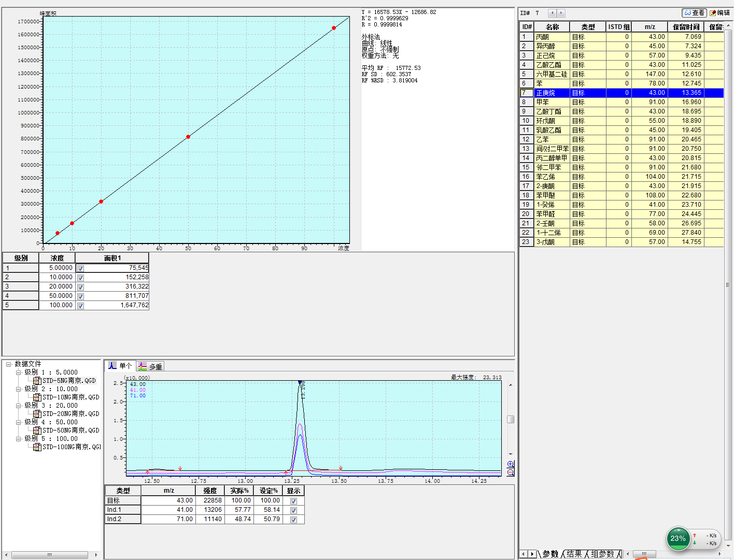This screenshot has height=560, width=734.
Task: Select compound row 丙酮
Action: pos(622,37)
